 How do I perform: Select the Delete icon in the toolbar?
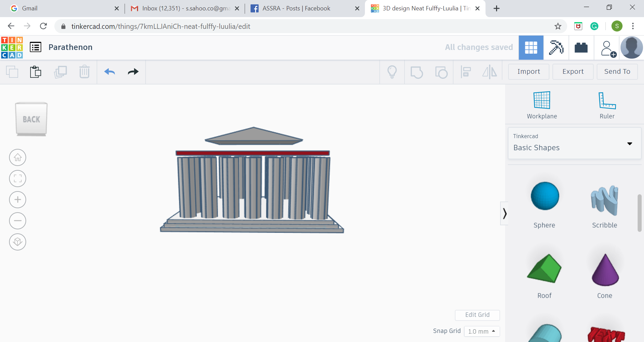[x=84, y=72]
